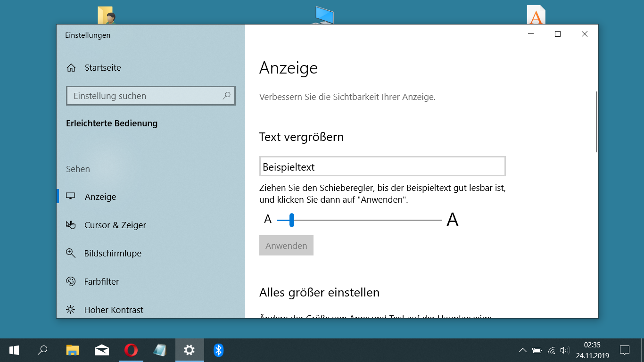Open the Bildschirmlupe settings
The image size is (644, 362).
(112, 253)
